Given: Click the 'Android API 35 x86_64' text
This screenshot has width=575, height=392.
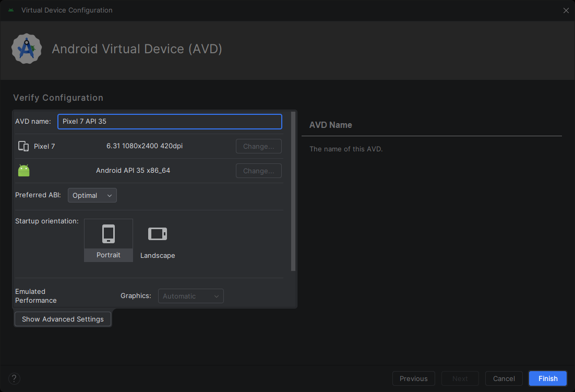Looking at the screenshot, I should click(133, 171).
